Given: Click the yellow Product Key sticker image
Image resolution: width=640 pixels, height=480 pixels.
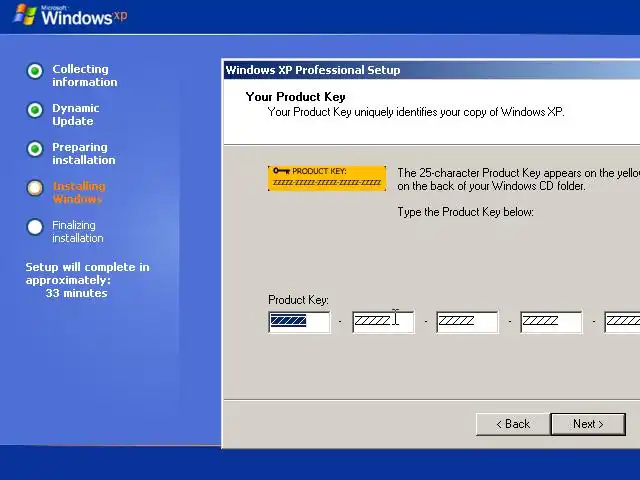Looking at the screenshot, I should click(327, 178).
